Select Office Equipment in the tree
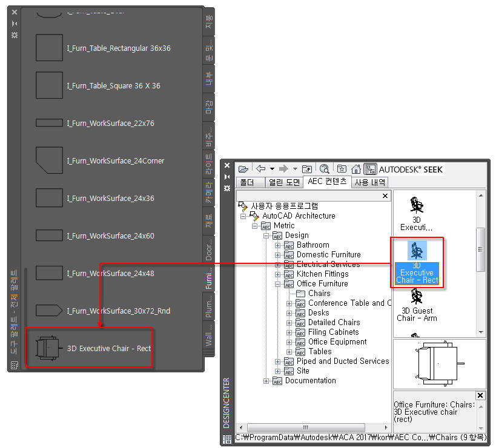The width and height of the screenshot is (496, 448). point(337,342)
